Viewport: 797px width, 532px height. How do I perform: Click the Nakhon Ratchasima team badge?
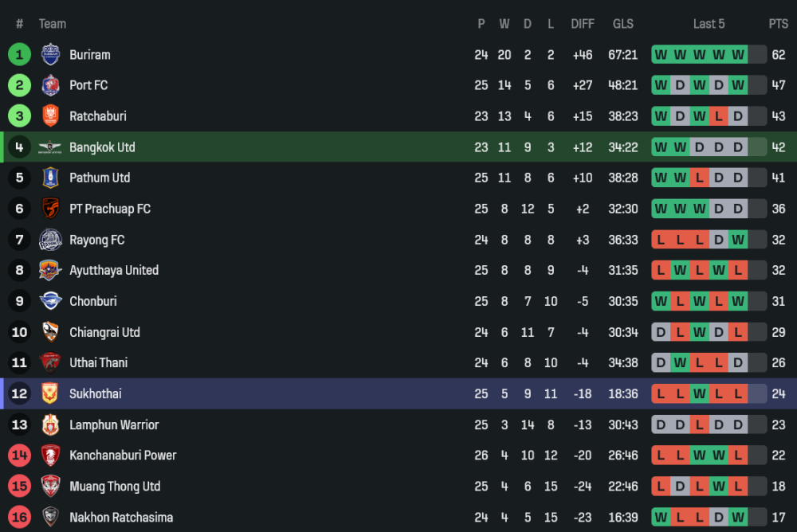(x=50, y=517)
